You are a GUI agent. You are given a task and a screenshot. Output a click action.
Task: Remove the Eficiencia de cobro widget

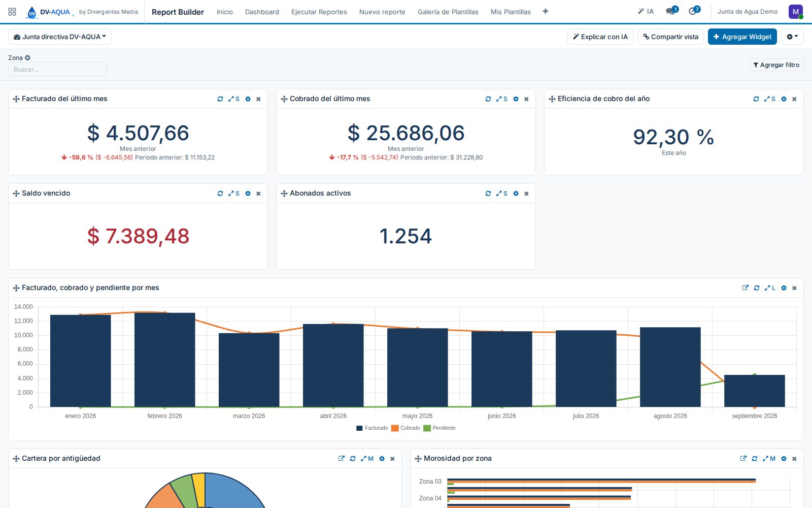click(x=794, y=99)
